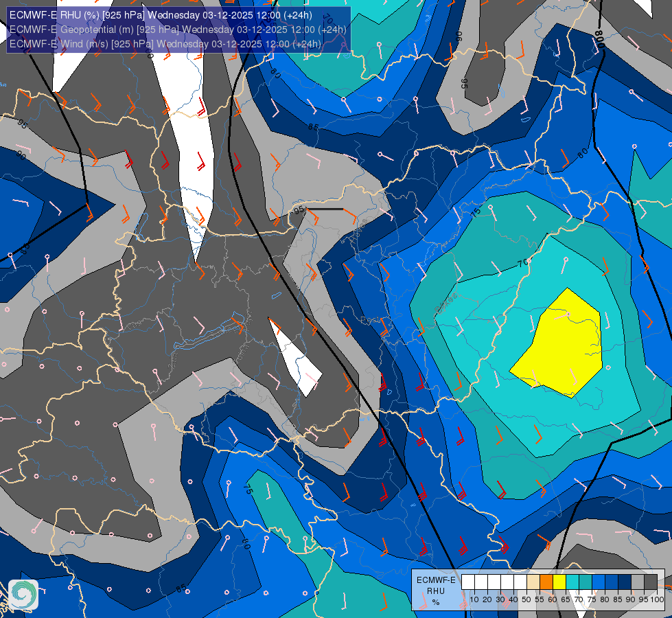672x618 pixels.
Task: Click the faint 'Békés' county label on map
Action: [445, 303]
